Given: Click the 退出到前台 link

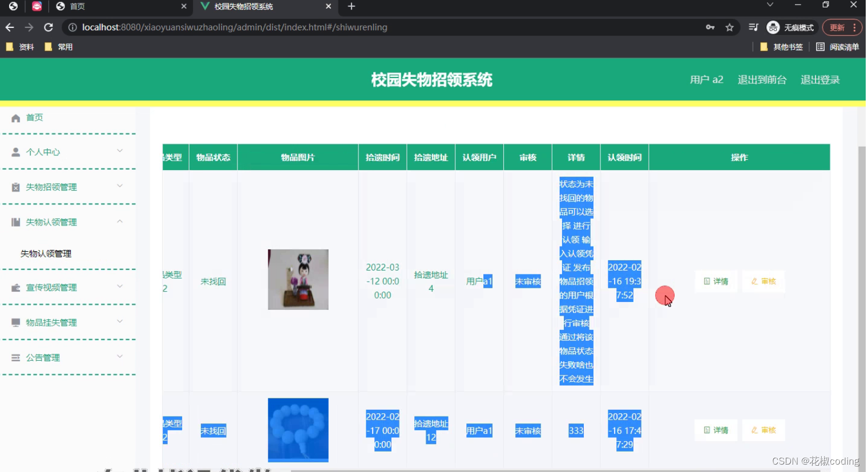Looking at the screenshot, I should point(762,80).
